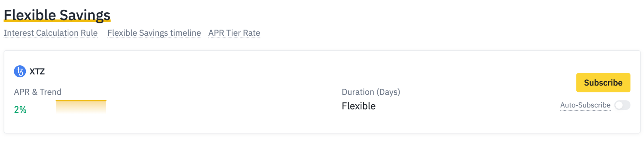This screenshot has height=141, width=644.
Task: Click the word Savings in the page heading
Action: [85, 15]
